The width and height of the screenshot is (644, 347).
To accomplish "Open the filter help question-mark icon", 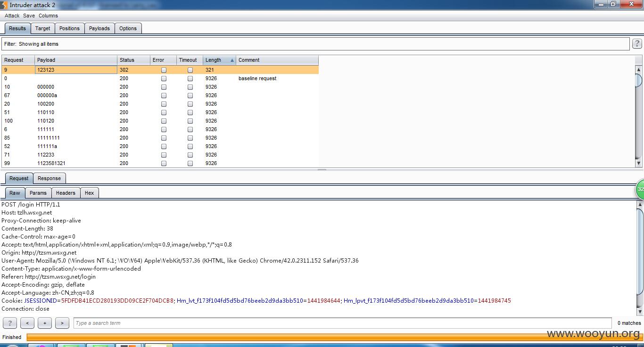I will pos(637,44).
